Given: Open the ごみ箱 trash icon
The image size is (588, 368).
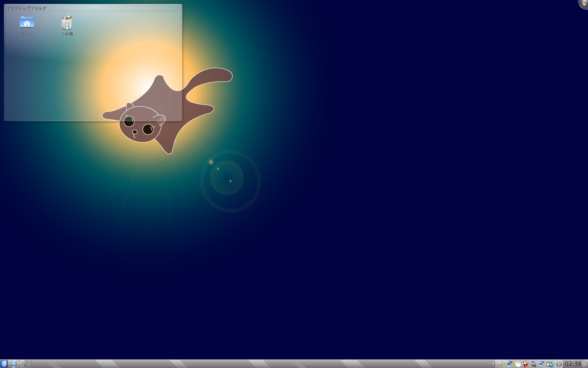Looking at the screenshot, I should tap(67, 26).
